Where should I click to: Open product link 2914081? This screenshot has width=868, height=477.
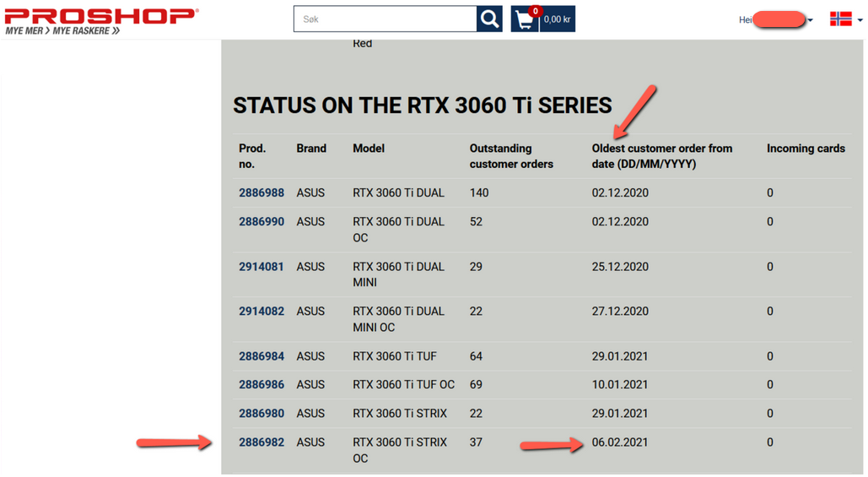point(261,267)
